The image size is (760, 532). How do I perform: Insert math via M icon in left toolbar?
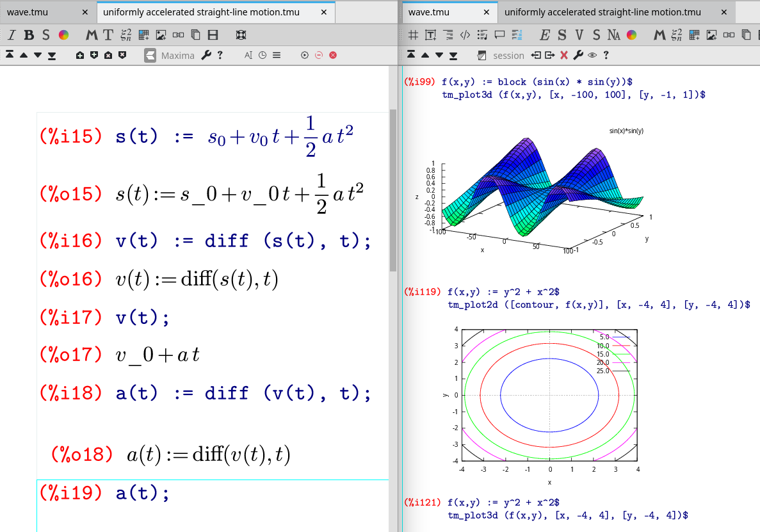91,35
